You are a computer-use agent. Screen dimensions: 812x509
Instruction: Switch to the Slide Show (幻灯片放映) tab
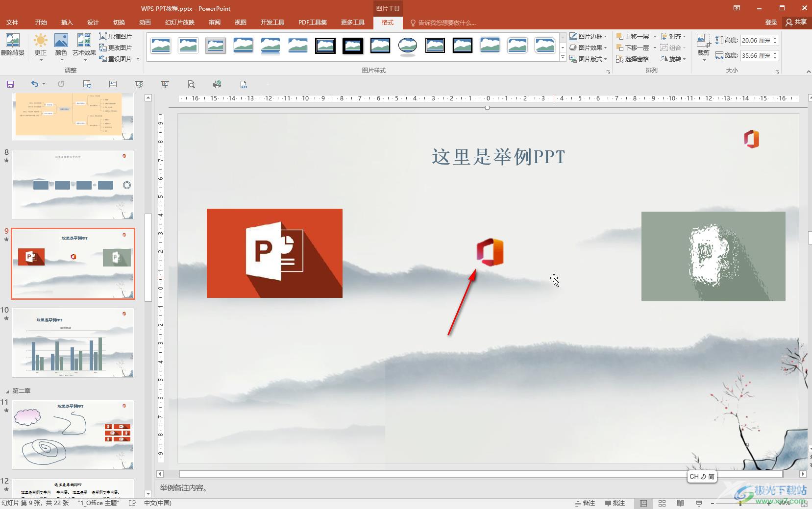pyautogui.click(x=180, y=23)
